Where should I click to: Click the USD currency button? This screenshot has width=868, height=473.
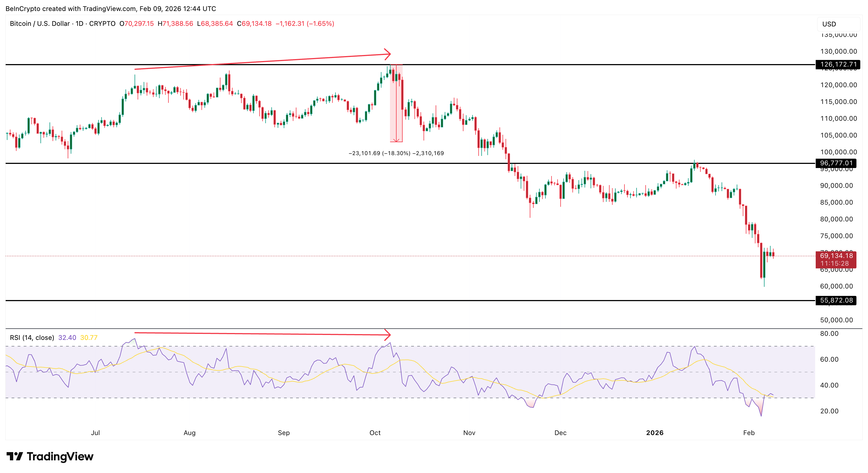coord(829,24)
